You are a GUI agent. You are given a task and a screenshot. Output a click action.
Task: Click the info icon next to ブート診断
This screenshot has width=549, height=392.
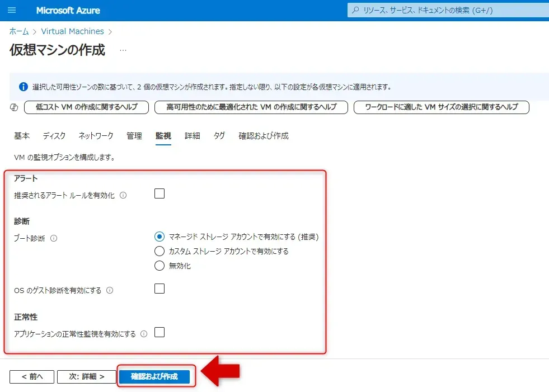(x=54, y=238)
